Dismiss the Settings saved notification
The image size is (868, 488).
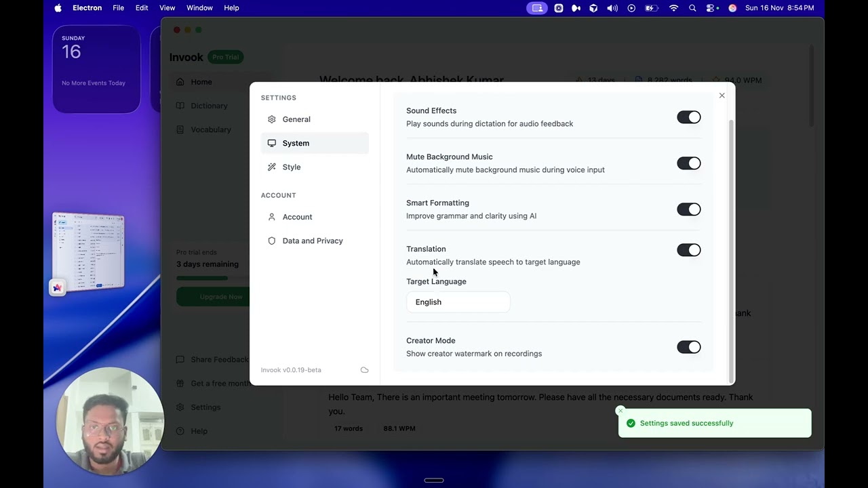click(620, 411)
